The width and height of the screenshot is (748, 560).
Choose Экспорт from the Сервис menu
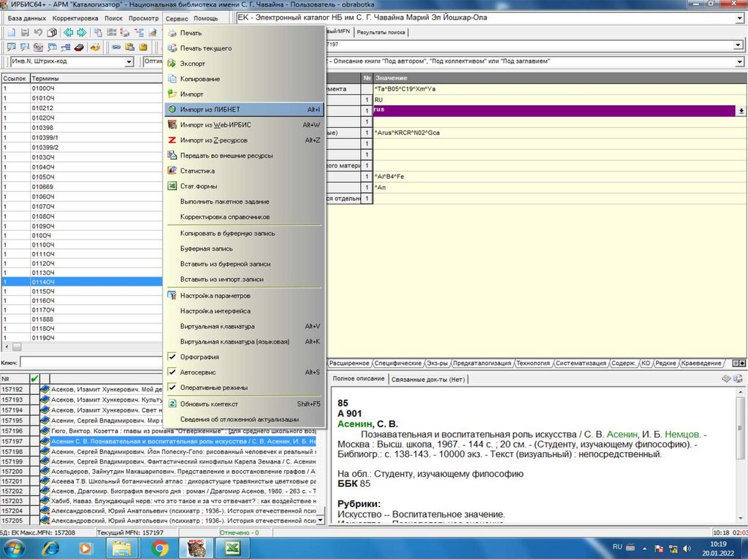point(244,64)
